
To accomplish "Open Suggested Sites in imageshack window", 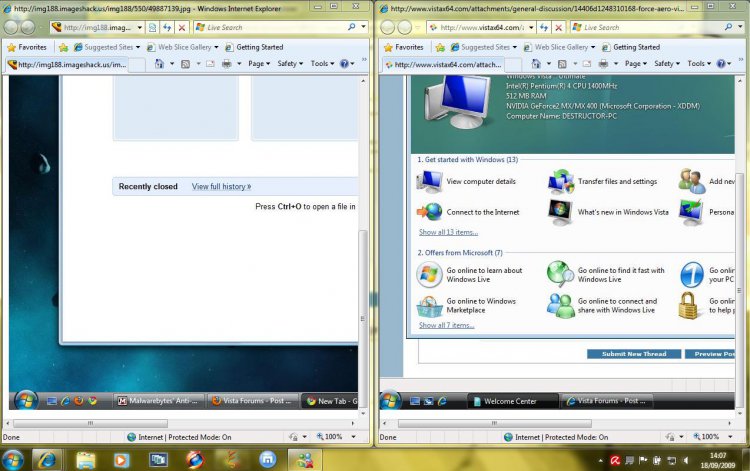I will click(106, 47).
